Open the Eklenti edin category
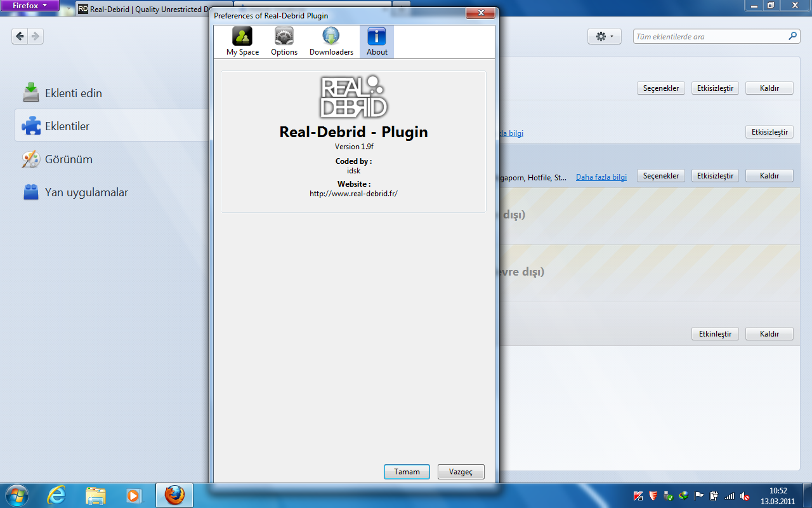 click(113, 93)
